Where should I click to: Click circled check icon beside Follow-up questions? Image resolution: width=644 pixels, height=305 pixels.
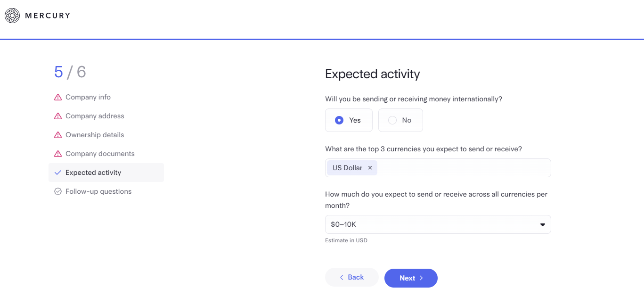58,191
